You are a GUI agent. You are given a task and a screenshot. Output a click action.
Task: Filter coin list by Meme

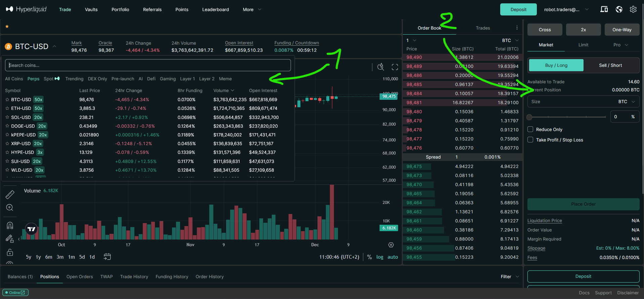click(225, 79)
